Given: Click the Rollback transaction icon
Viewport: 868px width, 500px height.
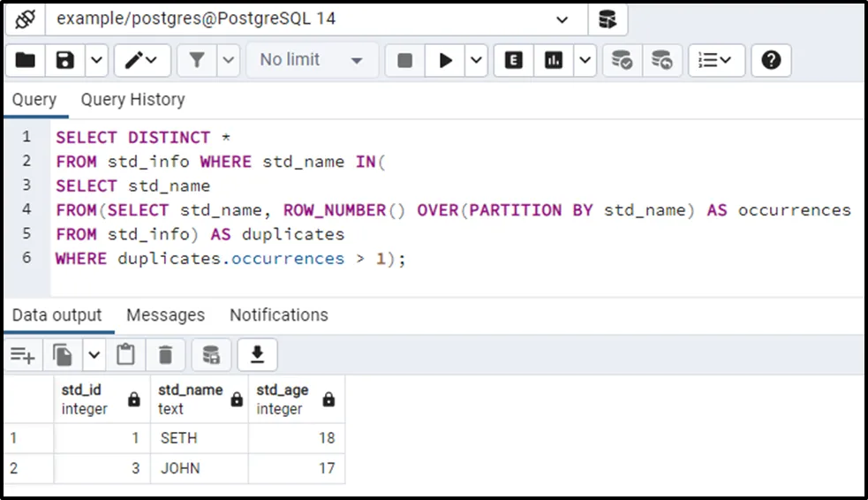Looking at the screenshot, I should click(662, 60).
